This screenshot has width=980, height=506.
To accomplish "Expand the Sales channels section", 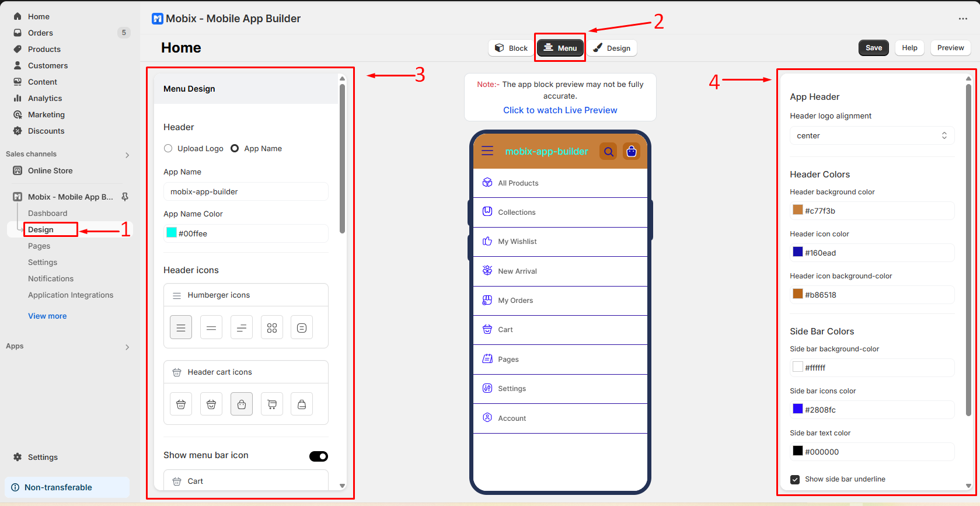I will coord(127,155).
